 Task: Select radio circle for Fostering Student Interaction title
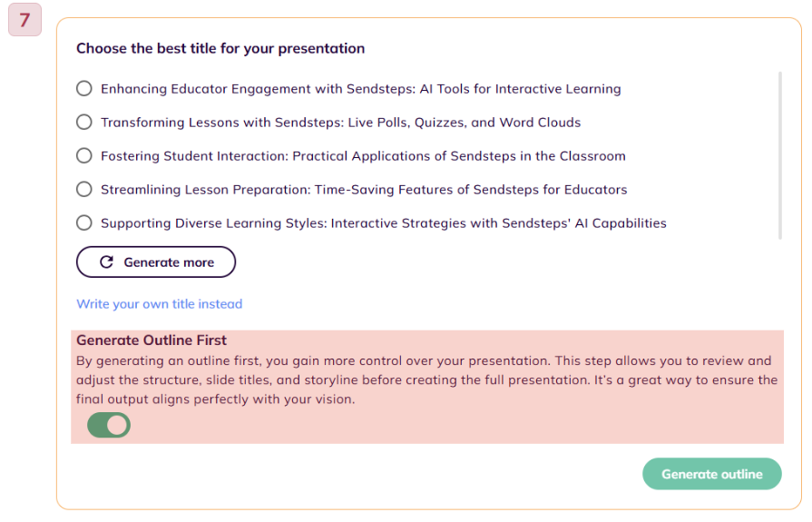coord(83,155)
